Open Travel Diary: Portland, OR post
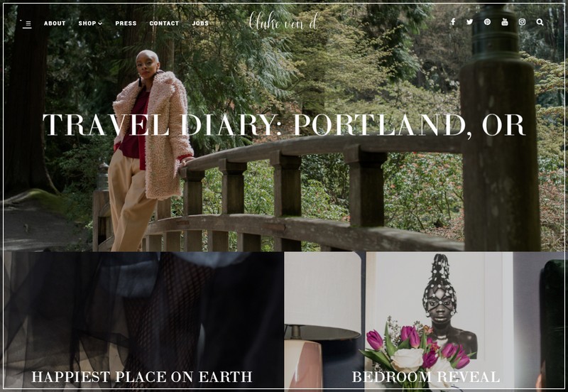This screenshot has height=392, width=568. (283, 125)
